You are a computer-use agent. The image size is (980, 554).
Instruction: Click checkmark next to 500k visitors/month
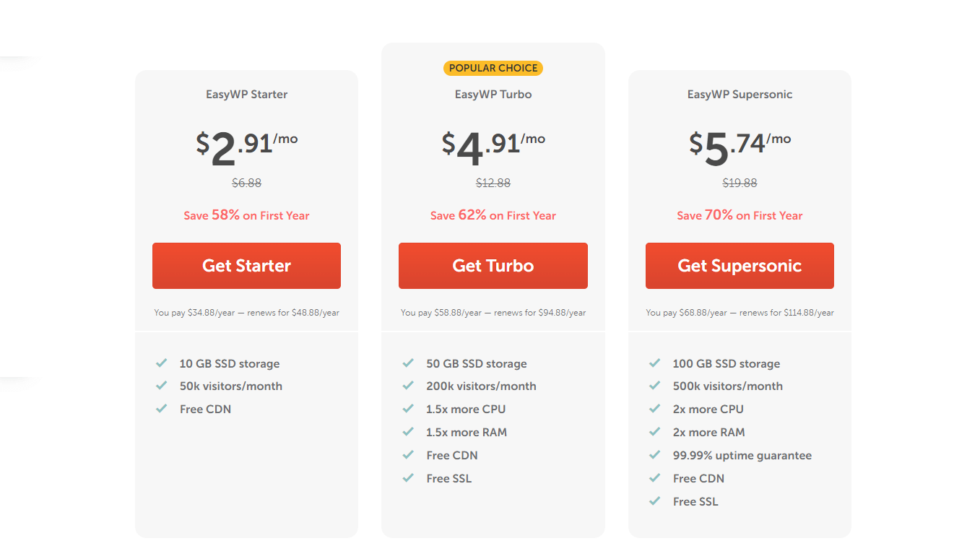point(655,386)
